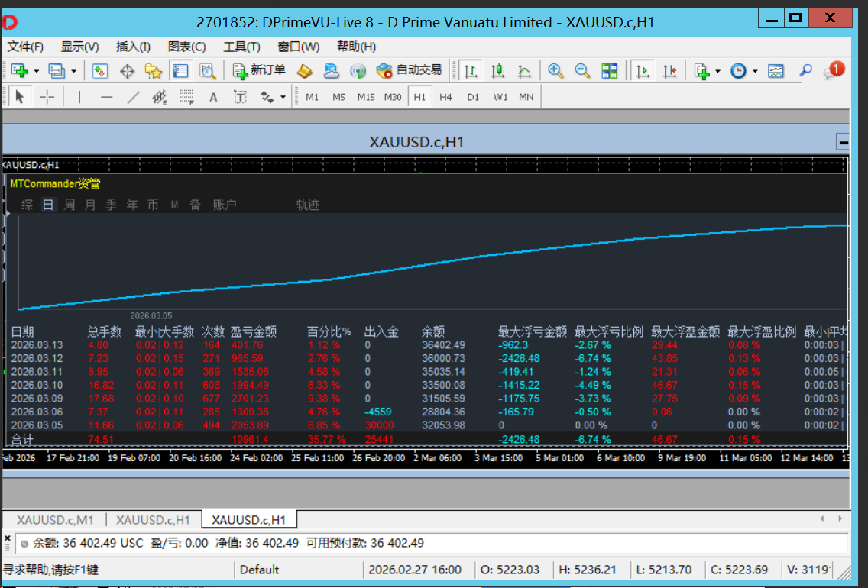Select the crosshair tool

click(47, 97)
